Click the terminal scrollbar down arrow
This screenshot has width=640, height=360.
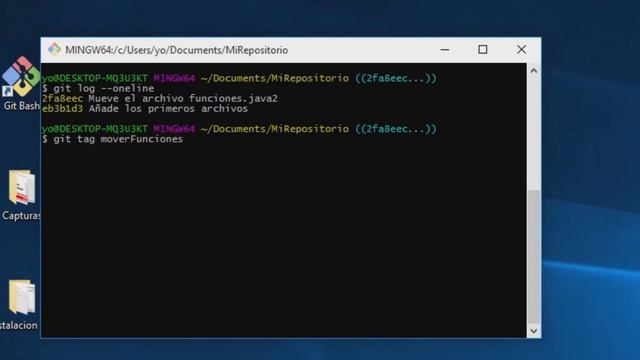[533, 331]
